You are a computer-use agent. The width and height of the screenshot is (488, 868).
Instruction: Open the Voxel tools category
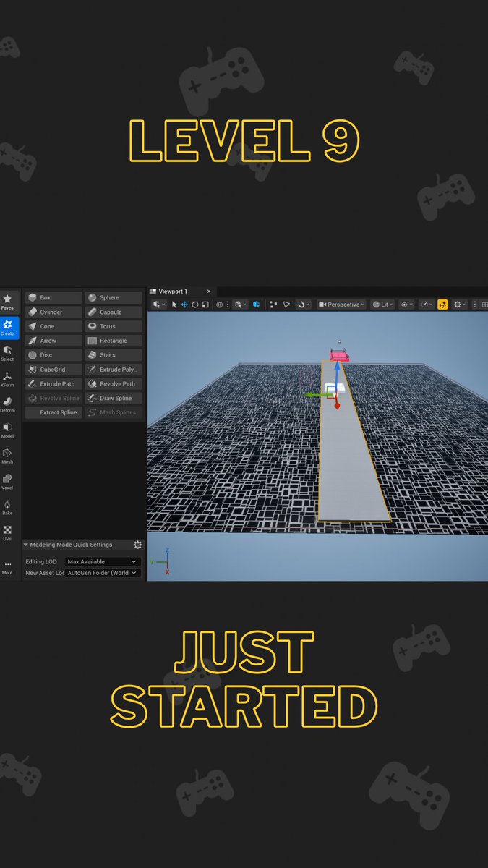pos(7,482)
